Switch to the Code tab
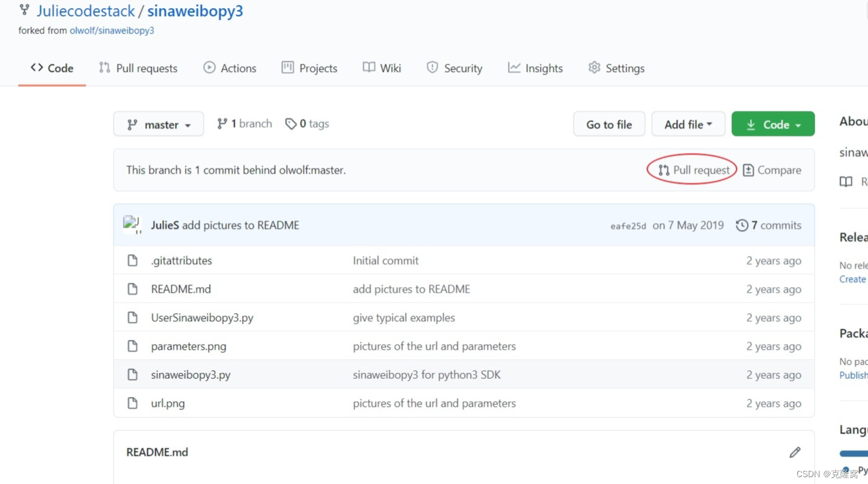 coord(52,68)
